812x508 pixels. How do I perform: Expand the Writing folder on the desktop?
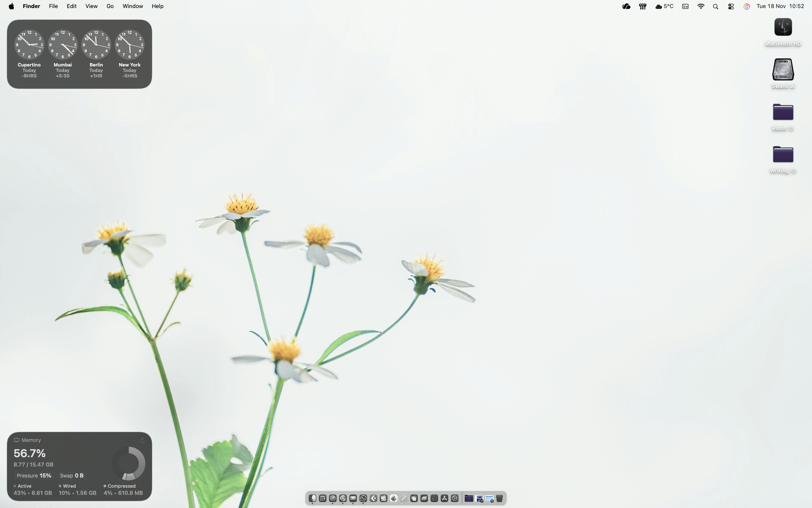[x=793, y=171]
